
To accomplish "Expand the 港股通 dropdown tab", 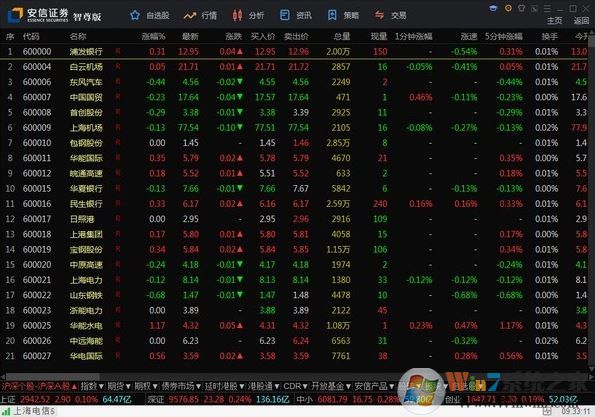I will pos(263,386).
